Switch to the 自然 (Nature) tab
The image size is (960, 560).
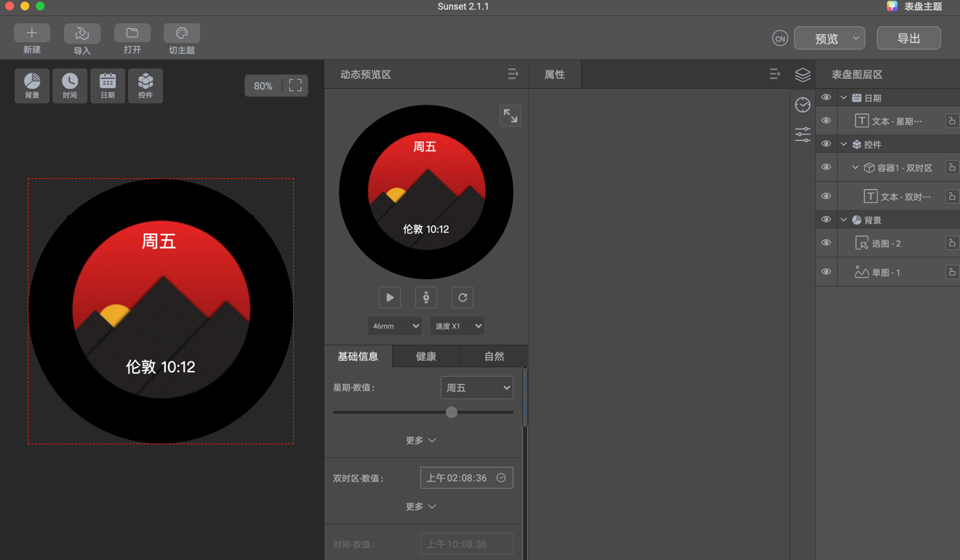tap(494, 356)
